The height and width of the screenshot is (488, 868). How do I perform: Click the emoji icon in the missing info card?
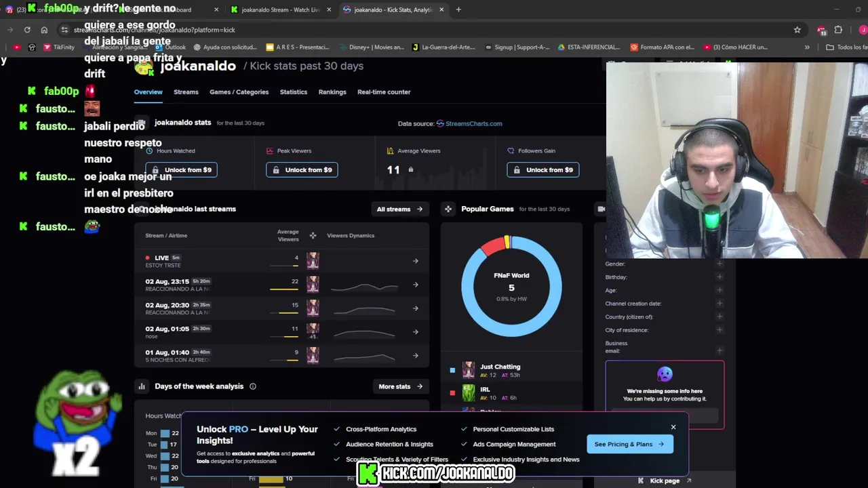tap(665, 374)
